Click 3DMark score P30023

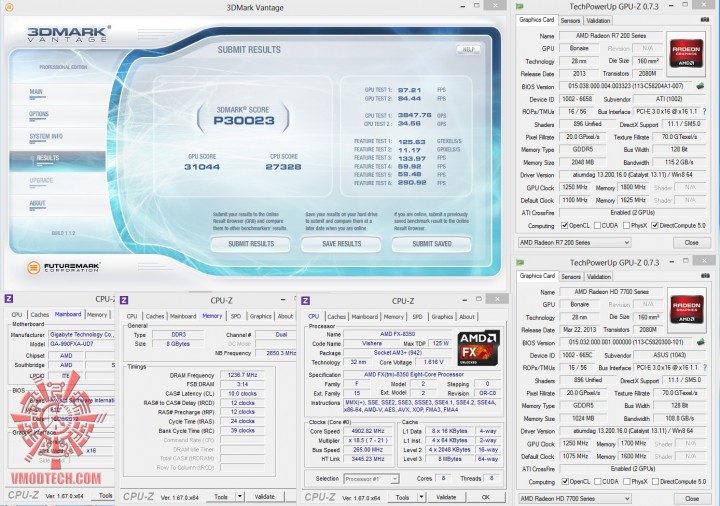tap(243, 120)
